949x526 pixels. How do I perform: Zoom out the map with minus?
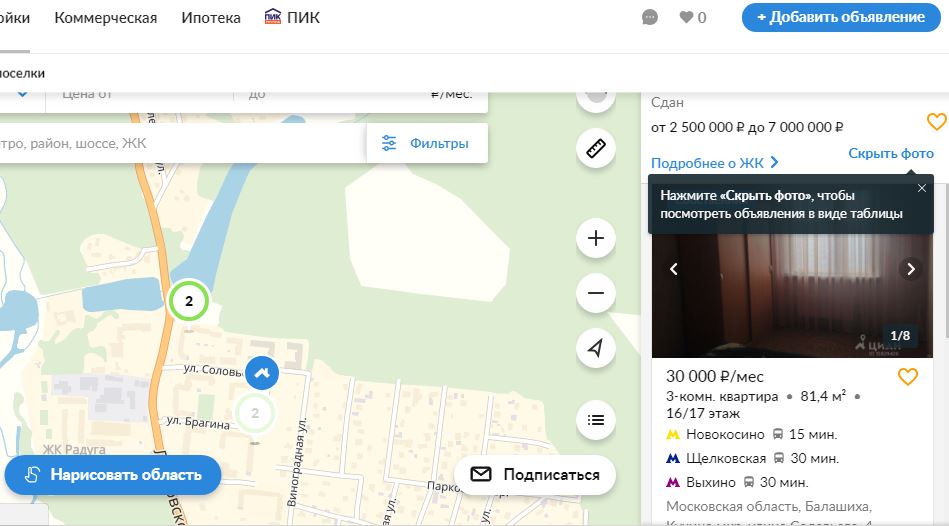click(x=596, y=293)
